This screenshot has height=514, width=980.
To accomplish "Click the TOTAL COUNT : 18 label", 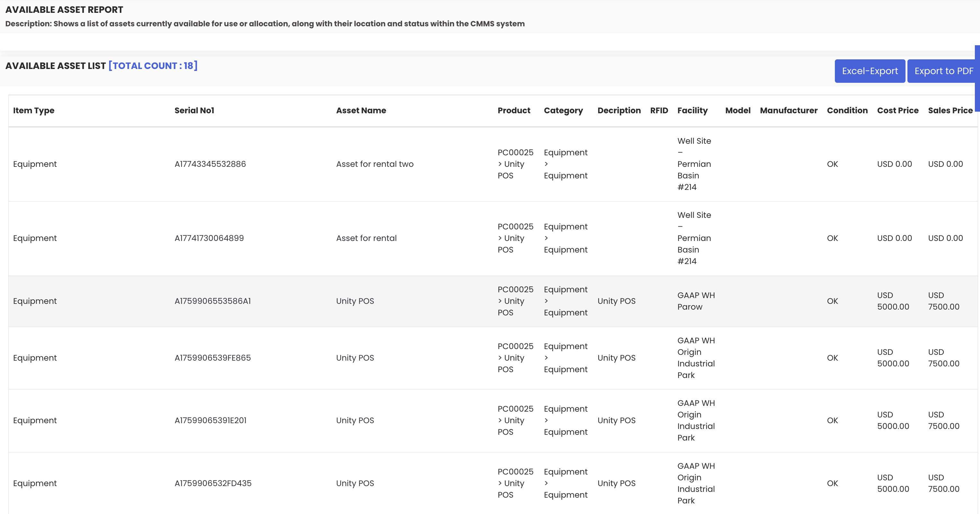I will pyautogui.click(x=153, y=66).
